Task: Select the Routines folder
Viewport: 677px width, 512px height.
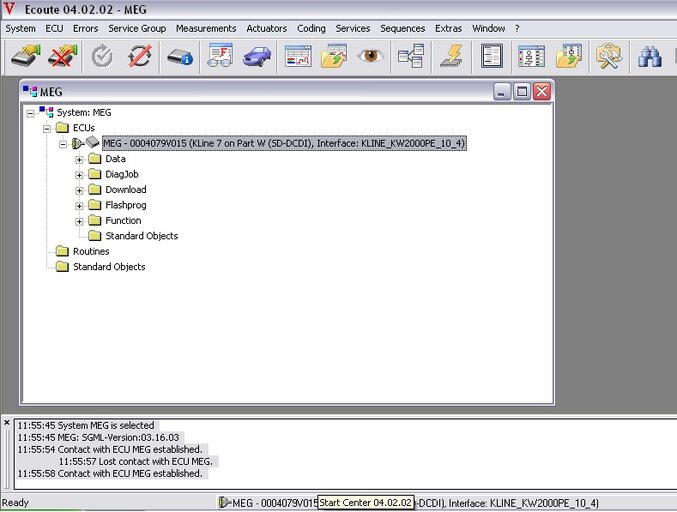Action: point(91,251)
